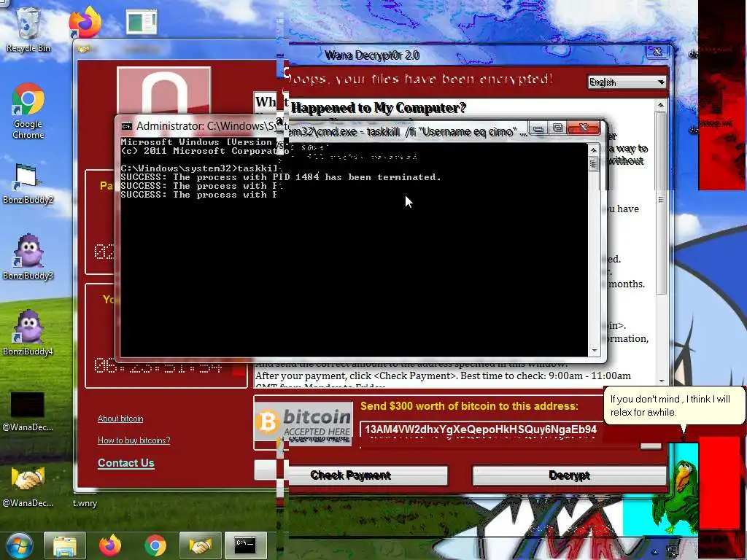
Task: Click the cmd window title bar icon
Action: (127, 126)
